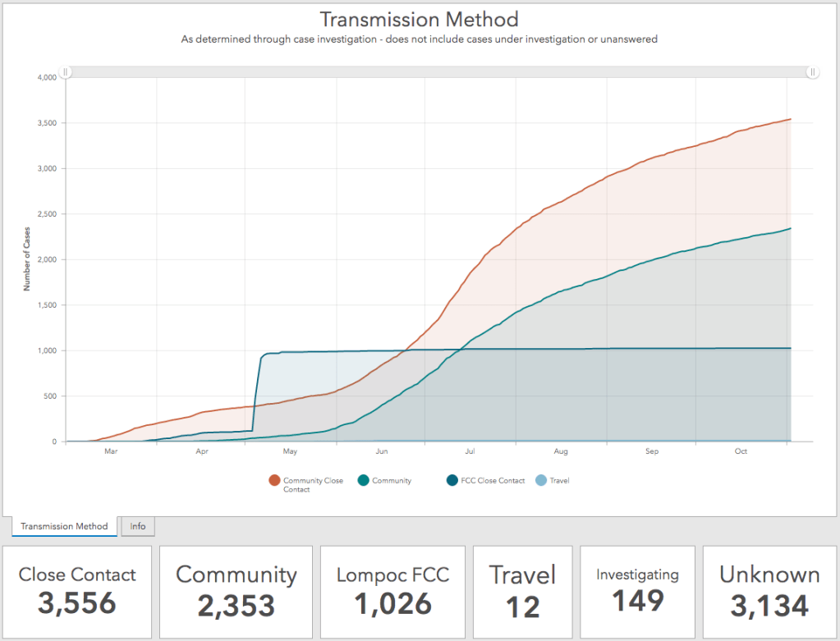Toggle the Community series legend marker
The image size is (840, 641).
tap(363, 480)
